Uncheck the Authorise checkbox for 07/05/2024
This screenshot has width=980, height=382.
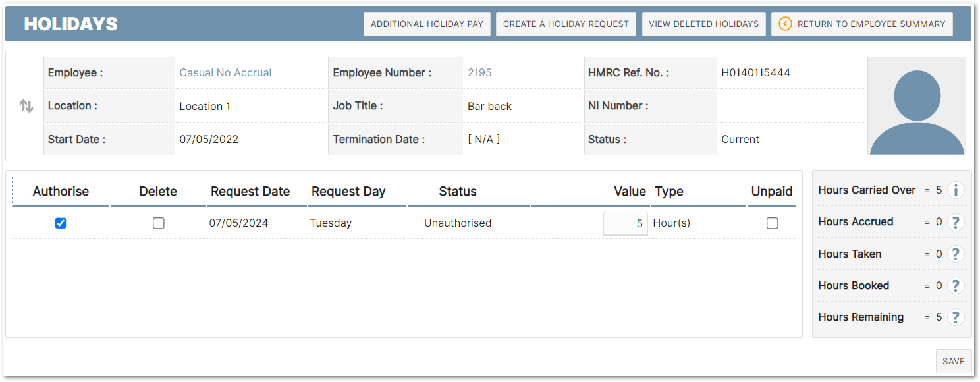61,223
